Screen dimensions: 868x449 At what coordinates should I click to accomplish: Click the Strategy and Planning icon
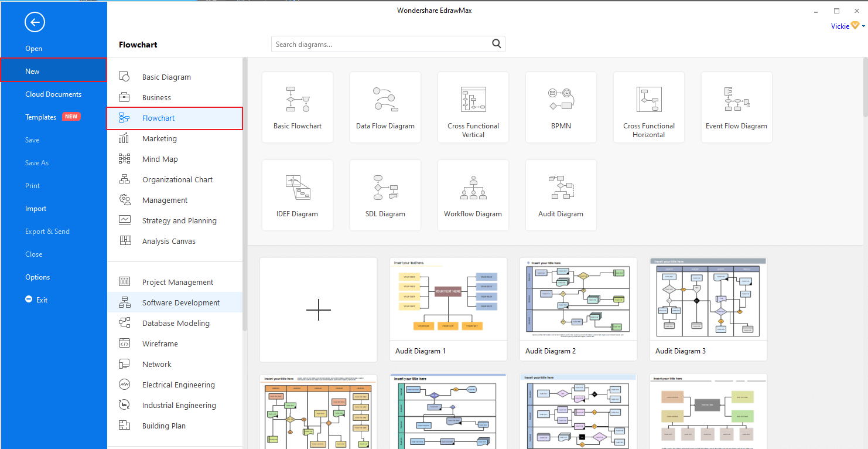pos(124,220)
